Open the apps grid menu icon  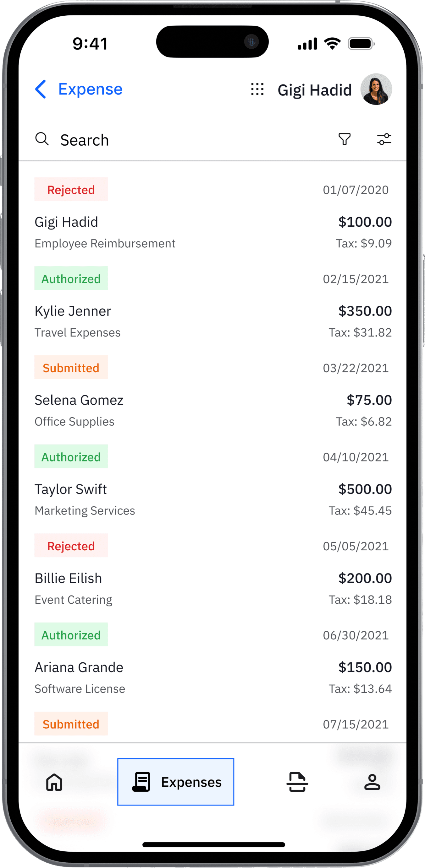pyautogui.click(x=257, y=89)
